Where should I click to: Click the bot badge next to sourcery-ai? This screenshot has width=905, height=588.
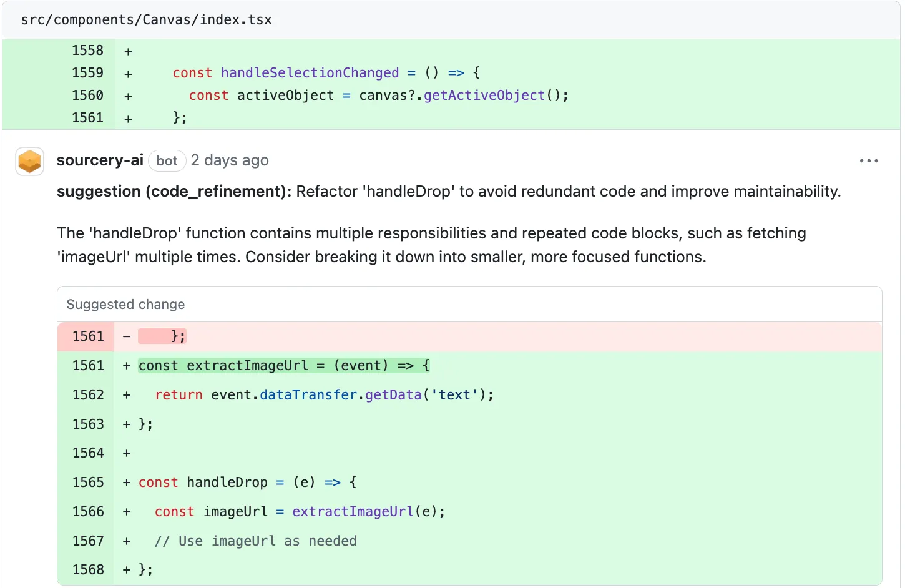click(167, 160)
